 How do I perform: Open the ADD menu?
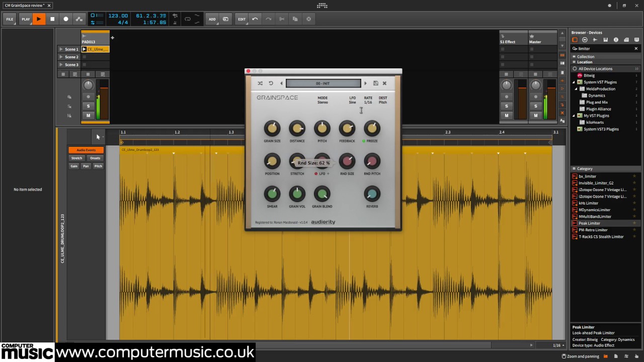(212, 19)
